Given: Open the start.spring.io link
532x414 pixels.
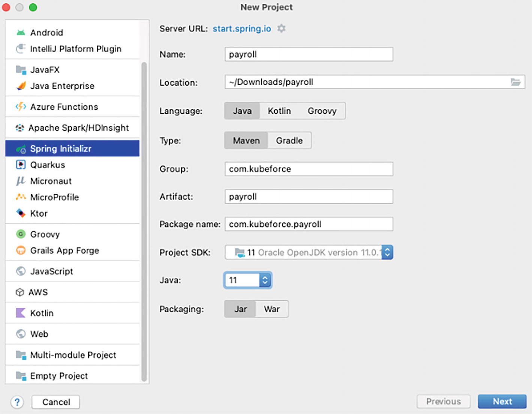Looking at the screenshot, I should pyautogui.click(x=242, y=29).
